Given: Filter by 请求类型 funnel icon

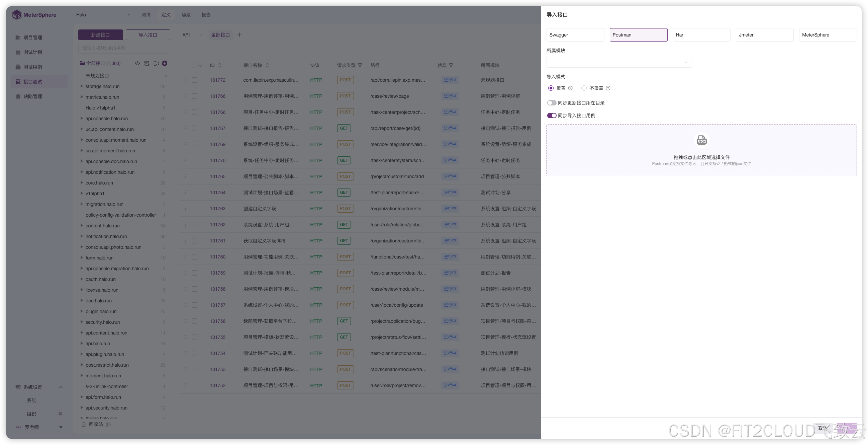Looking at the screenshot, I should click(360, 65).
